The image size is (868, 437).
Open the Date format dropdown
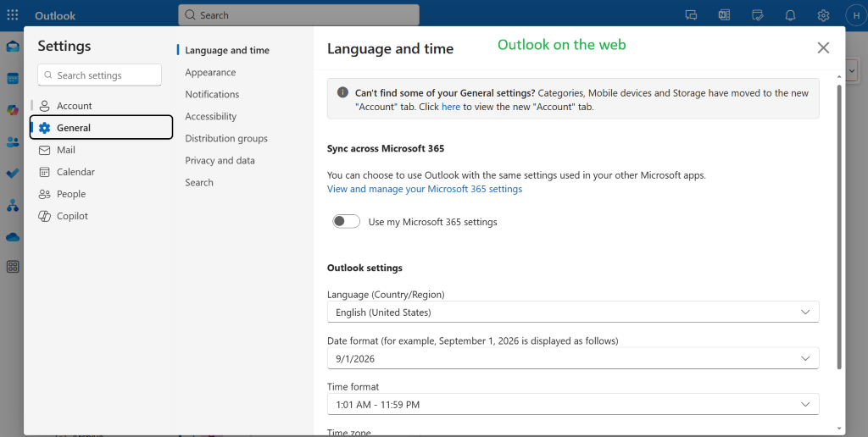(573, 358)
